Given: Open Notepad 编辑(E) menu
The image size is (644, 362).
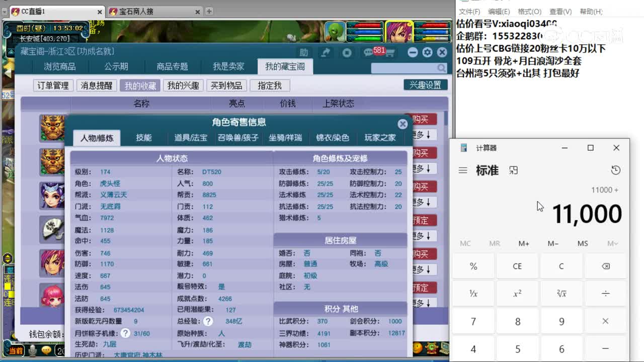Looking at the screenshot, I should 499,12.
